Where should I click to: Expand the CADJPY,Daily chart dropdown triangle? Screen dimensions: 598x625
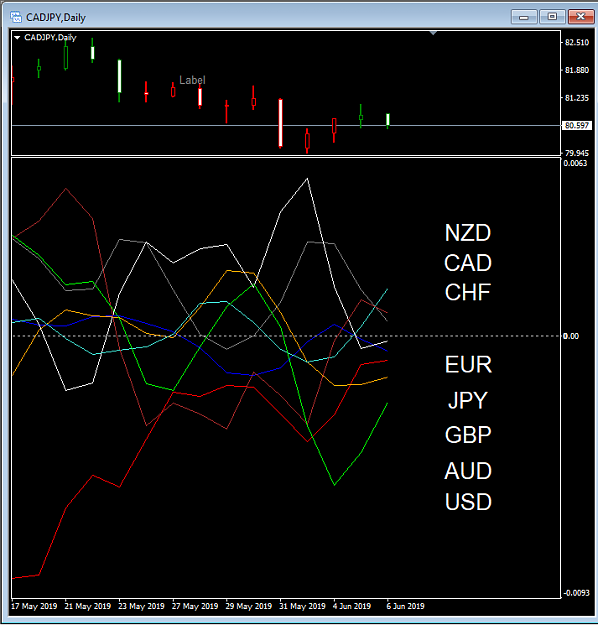point(17,37)
